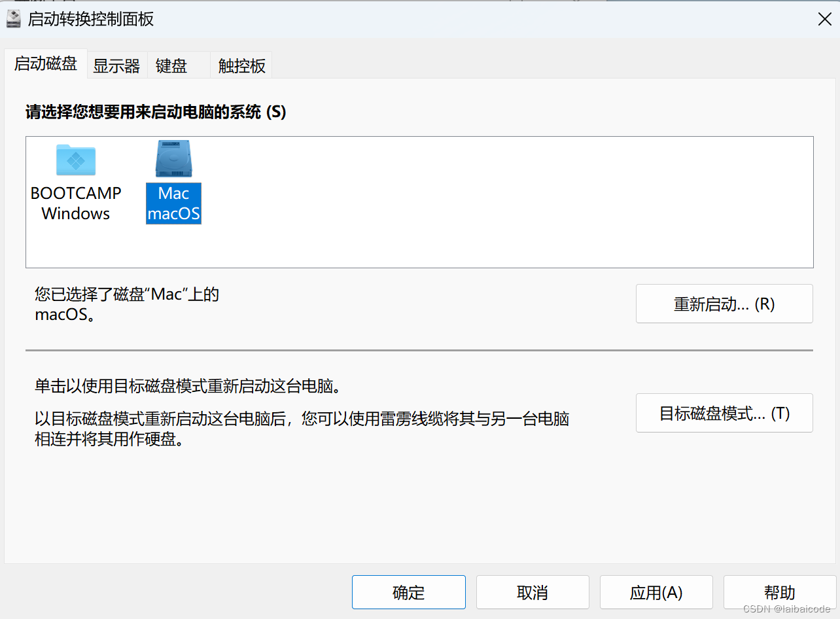Open 帮助 for this panel
Image resolution: width=840 pixels, height=619 pixels.
point(780,592)
